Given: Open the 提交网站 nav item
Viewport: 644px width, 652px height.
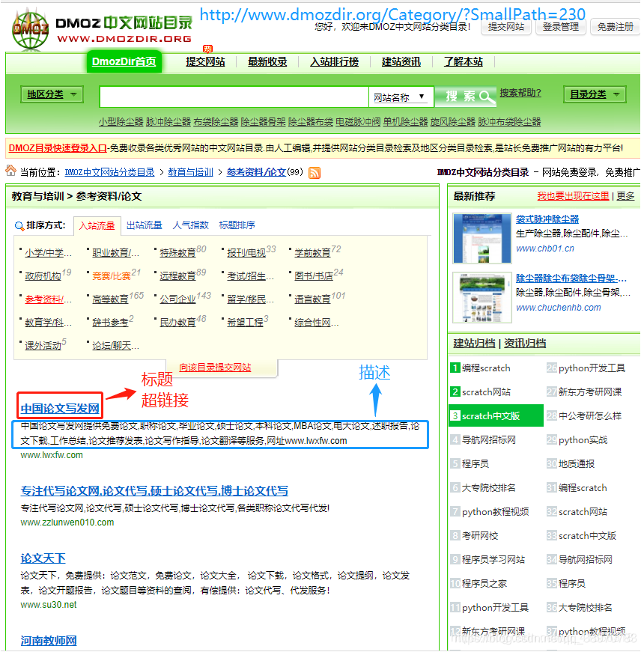Looking at the screenshot, I should point(205,62).
